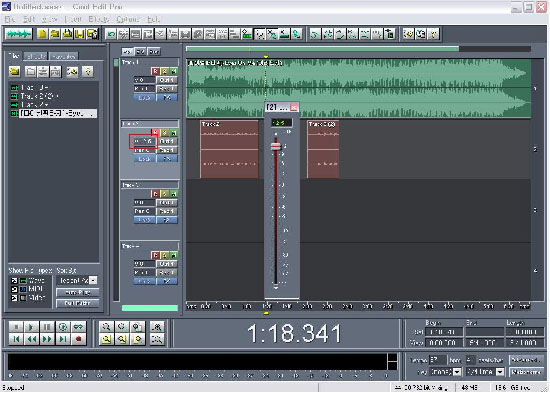Arm Track 3 for recording with R
550x395 pixels.
pyautogui.click(x=155, y=194)
